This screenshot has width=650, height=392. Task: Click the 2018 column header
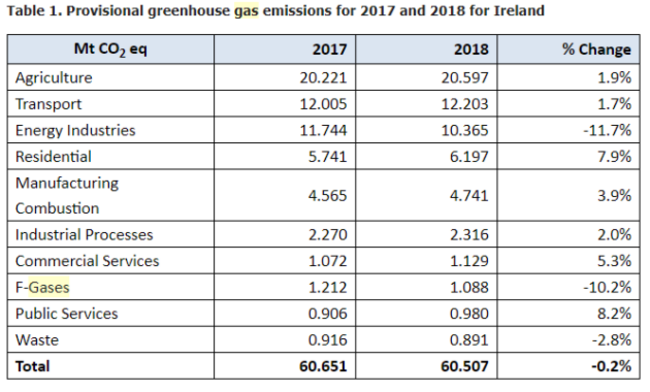(426, 49)
